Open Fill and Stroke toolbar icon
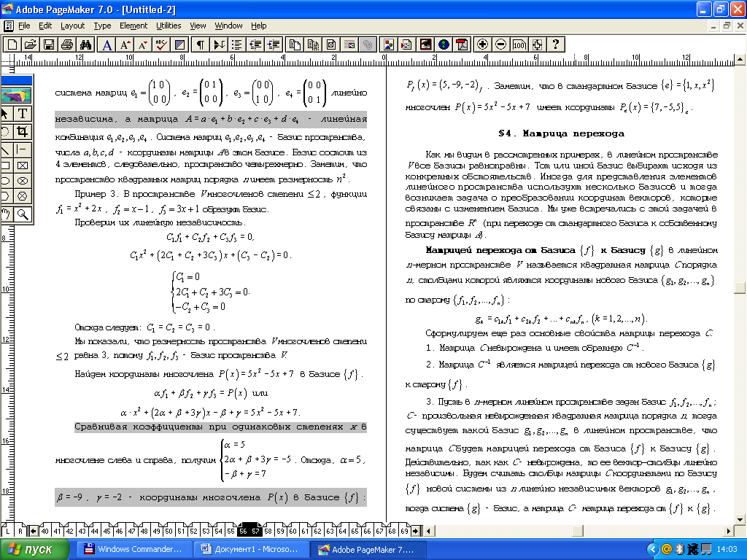747x560 pixels. [179, 44]
